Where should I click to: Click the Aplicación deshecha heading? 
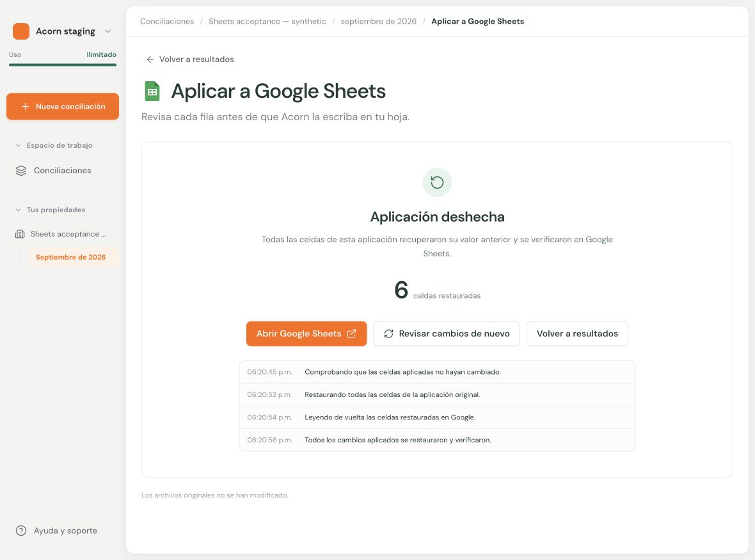coord(437,217)
